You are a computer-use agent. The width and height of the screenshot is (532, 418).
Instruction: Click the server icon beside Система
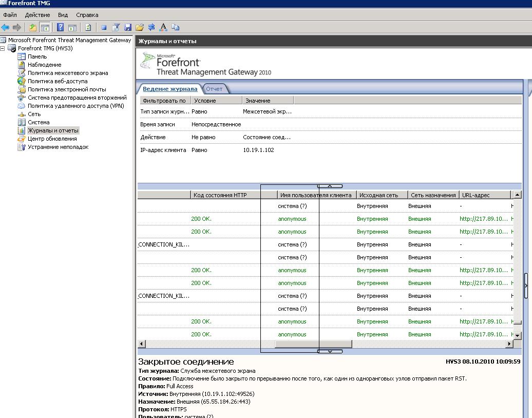click(22, 122)
